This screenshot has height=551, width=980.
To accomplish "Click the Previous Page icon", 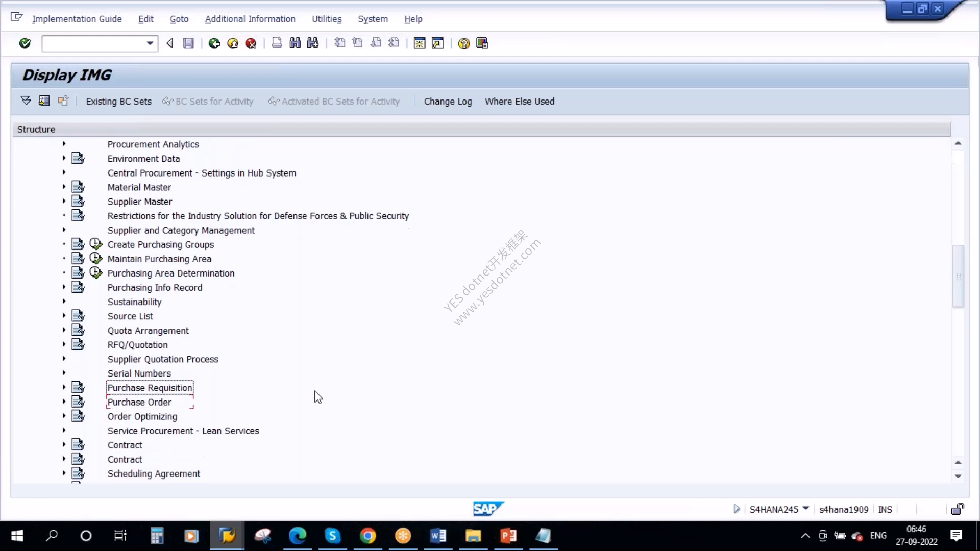I will pyautogui.click(x=358, y=43).
